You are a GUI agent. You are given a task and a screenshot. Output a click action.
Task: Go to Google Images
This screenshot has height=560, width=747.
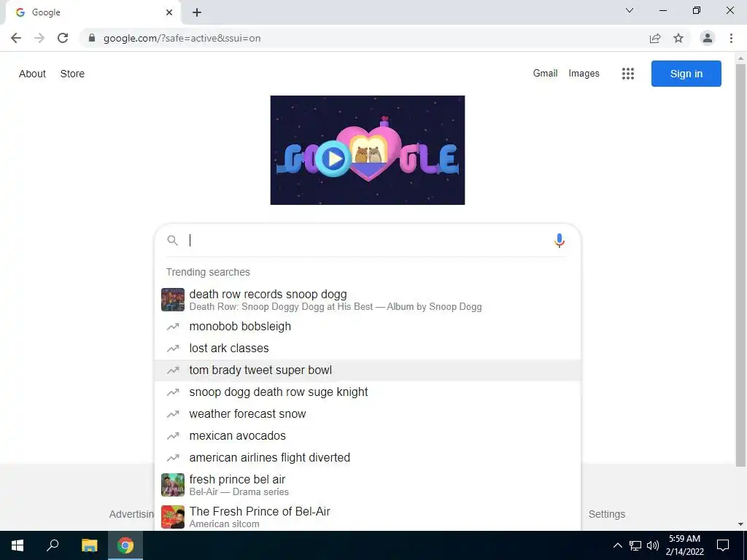point(584,74)
